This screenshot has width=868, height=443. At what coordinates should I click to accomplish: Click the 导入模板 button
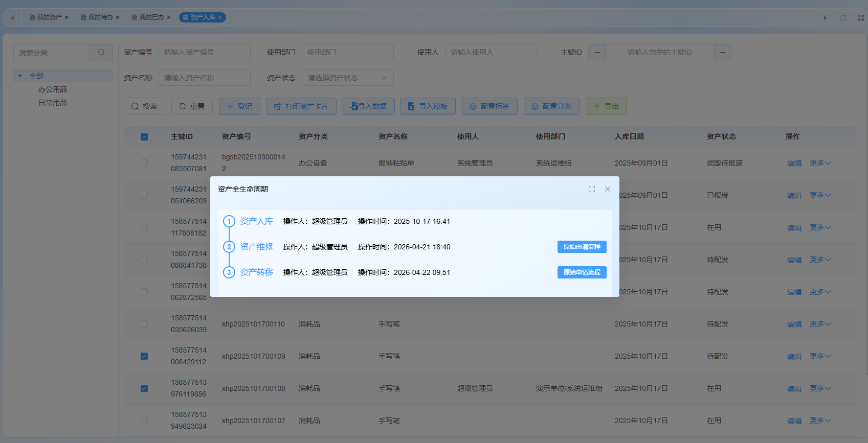tap(428, 106)
